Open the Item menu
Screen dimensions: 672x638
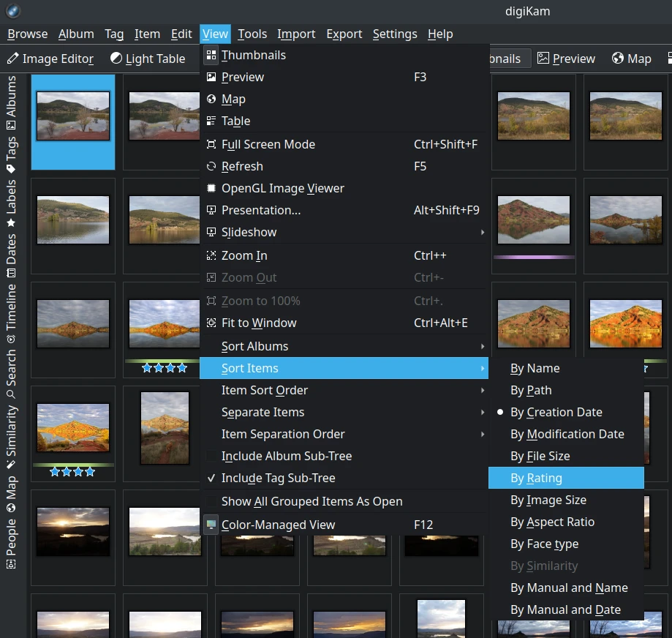147,34
